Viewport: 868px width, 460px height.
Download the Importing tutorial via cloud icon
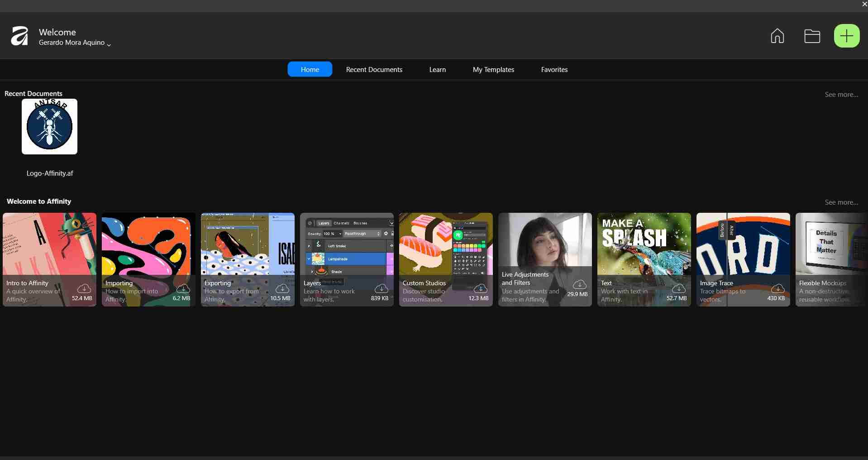click(183, 288)
